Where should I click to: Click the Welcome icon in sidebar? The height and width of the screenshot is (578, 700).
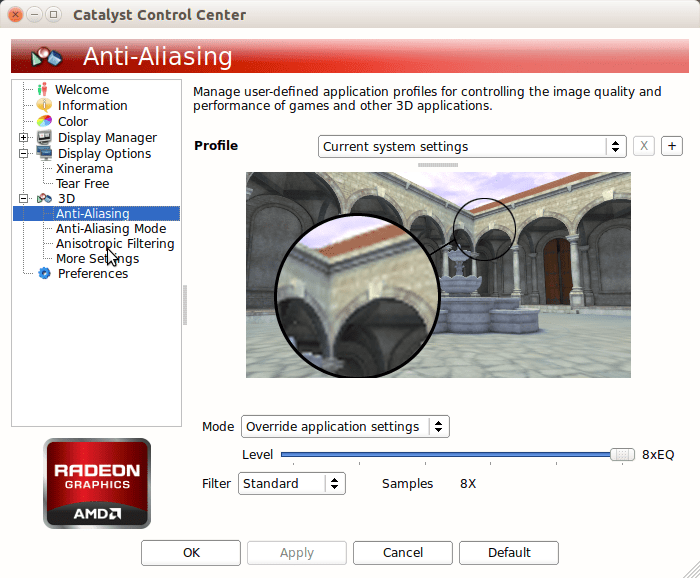coord(42,89)
